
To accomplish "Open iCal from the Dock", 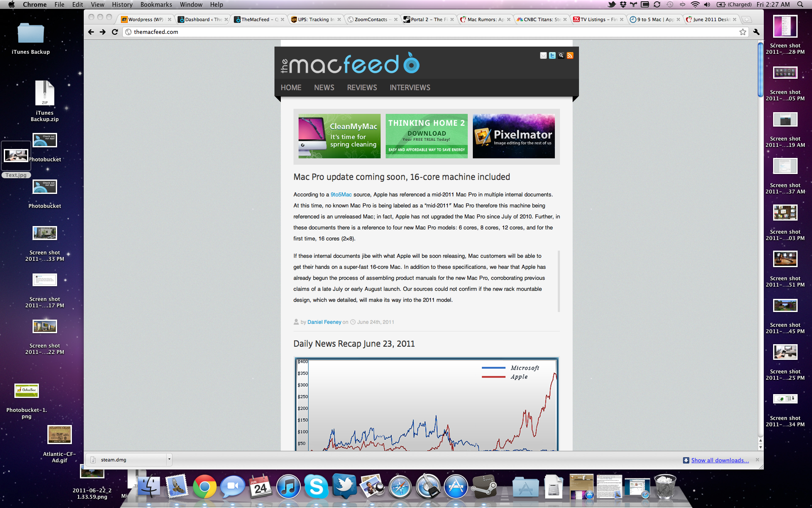I will point(261,487).
